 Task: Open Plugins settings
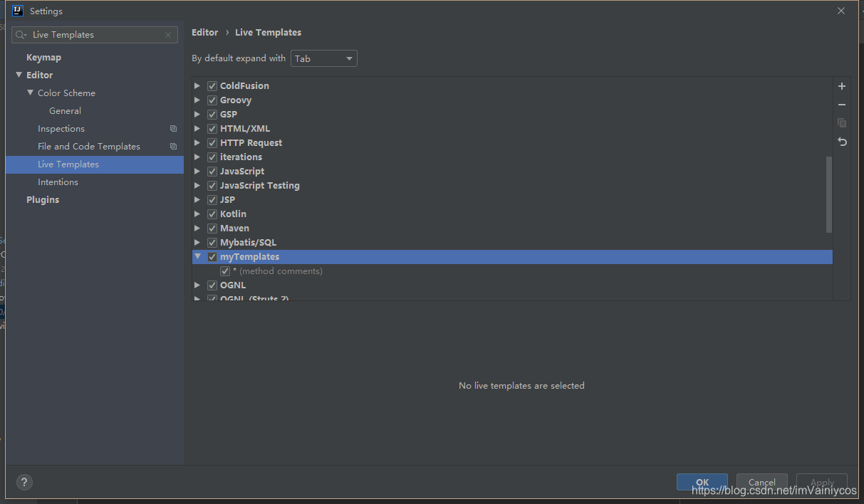tap(43, 200)
